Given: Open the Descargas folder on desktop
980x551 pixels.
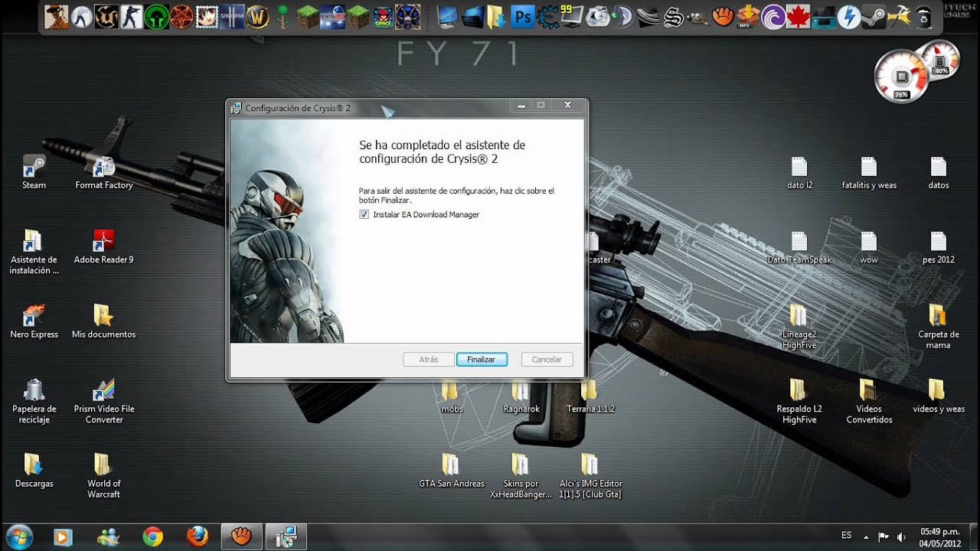Looking at the screenshot, I should coord(34,471).
